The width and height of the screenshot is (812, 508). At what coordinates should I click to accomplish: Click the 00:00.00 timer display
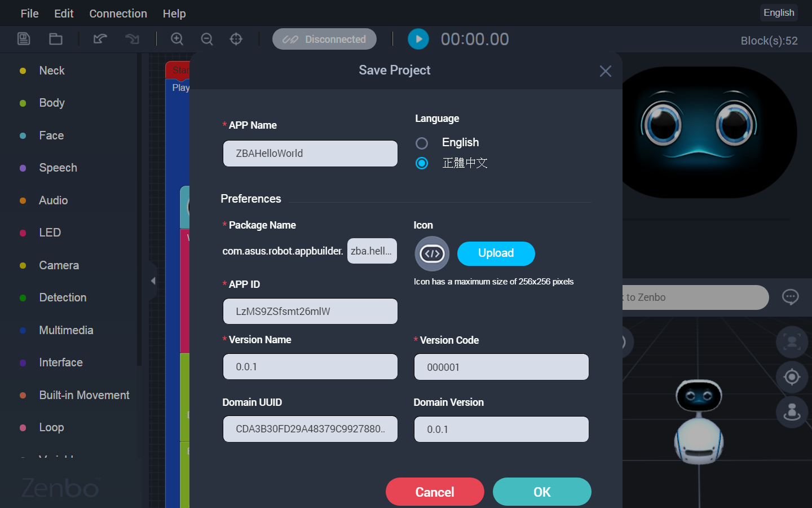coord(475,39)
